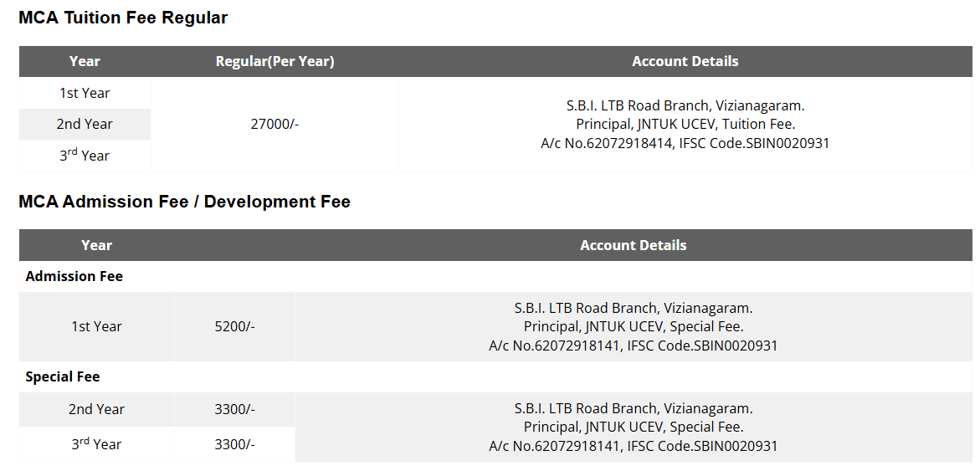Click the Admission Fee section label
The height and width of the screenshot is (471, 980).
point(74,276)
